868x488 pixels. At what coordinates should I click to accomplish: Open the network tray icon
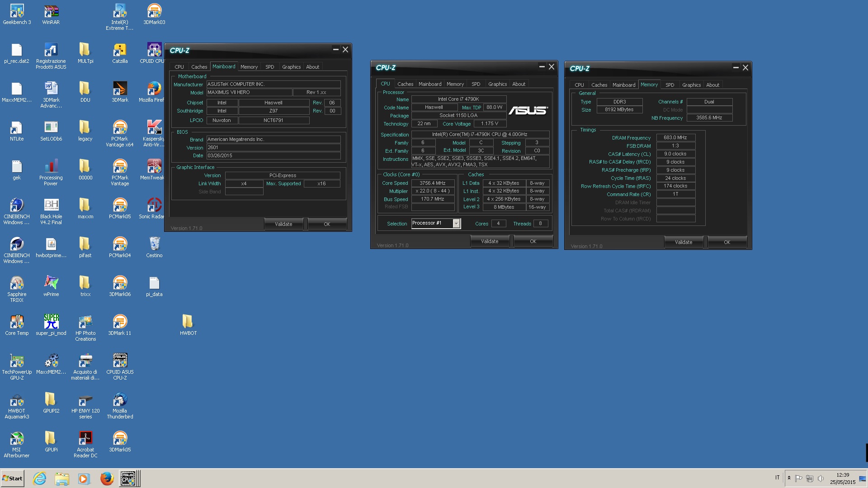coord(810,478)
